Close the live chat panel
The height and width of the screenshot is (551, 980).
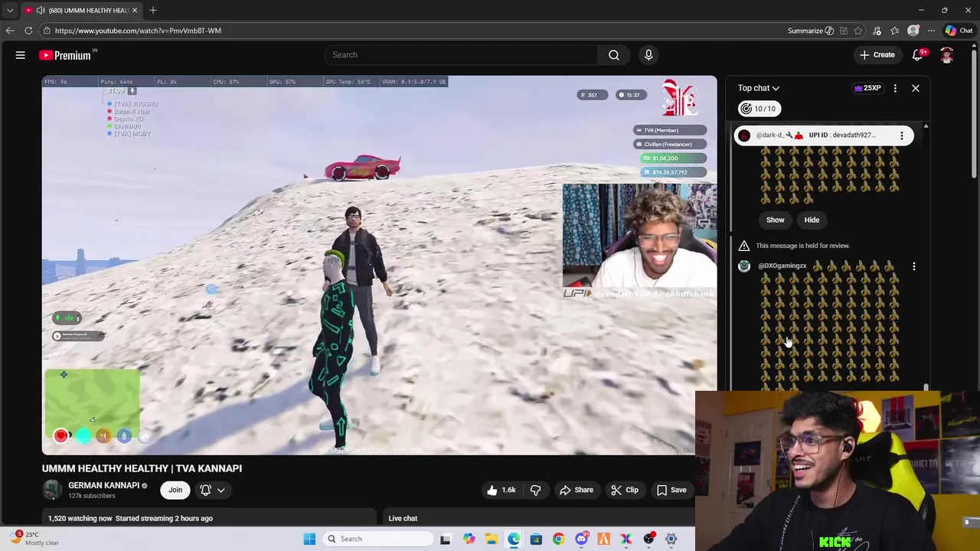(915, 88)
